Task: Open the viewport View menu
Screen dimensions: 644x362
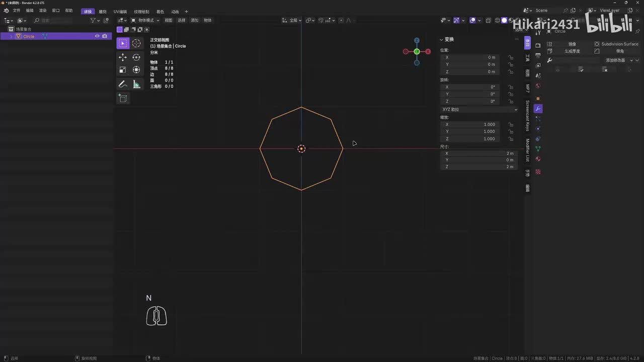Action: pos(169,21)
